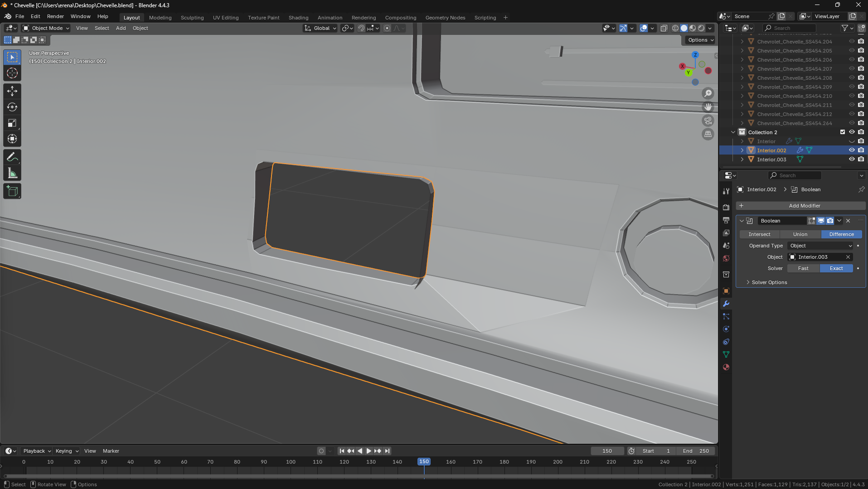Open the Keying dropdown in timeline
This screenshot has width=868, height=489.
[x=67, y=451]
